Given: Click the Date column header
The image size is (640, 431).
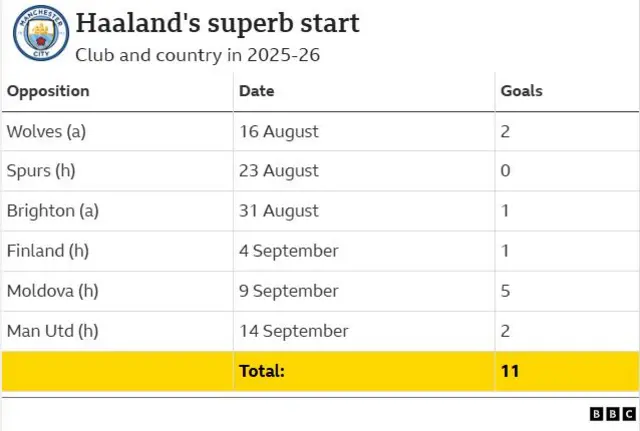Looking at the screenshot, I should coord(256,91).
